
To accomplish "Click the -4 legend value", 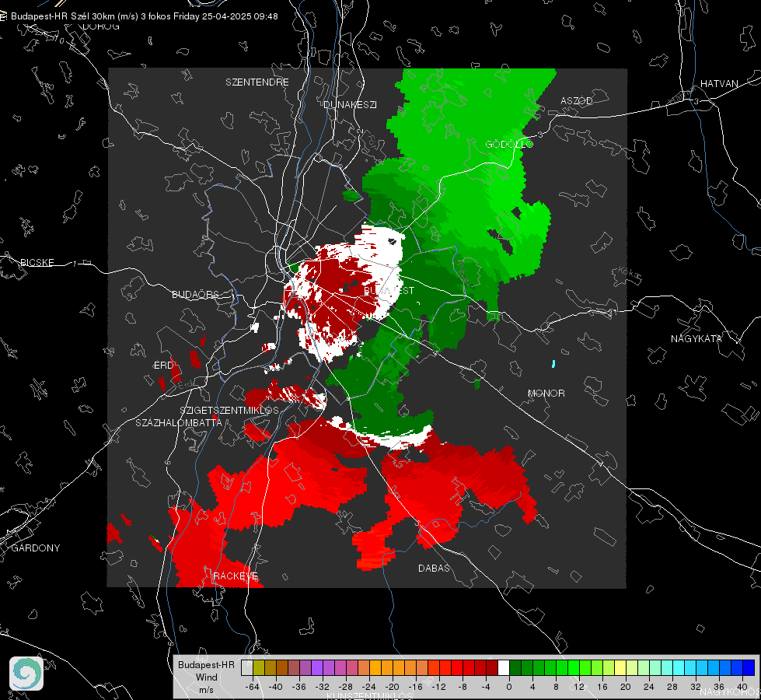I will coord(486,687).
